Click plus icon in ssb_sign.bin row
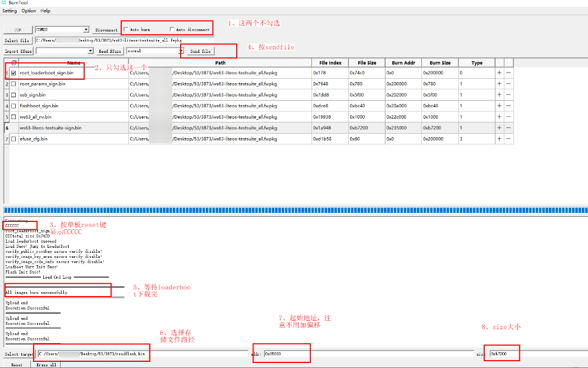Screen dimensions: 588x368 (x=499, y=95)
